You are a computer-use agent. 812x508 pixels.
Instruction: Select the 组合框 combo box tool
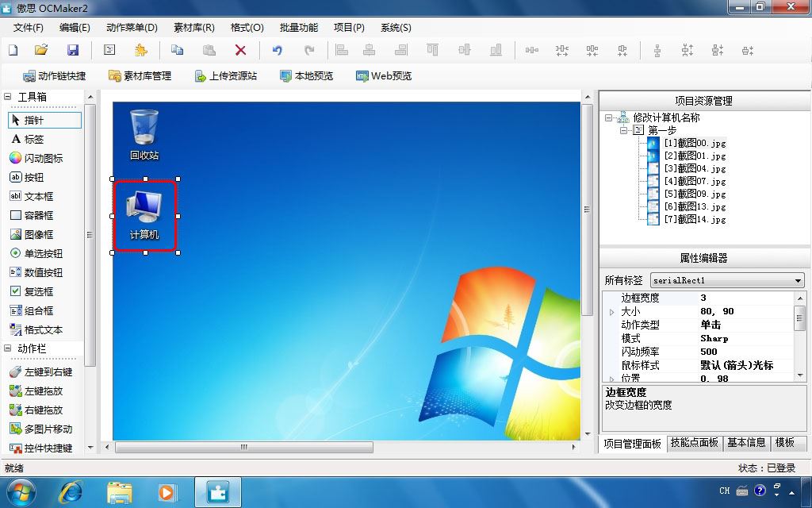coord(32,310)
